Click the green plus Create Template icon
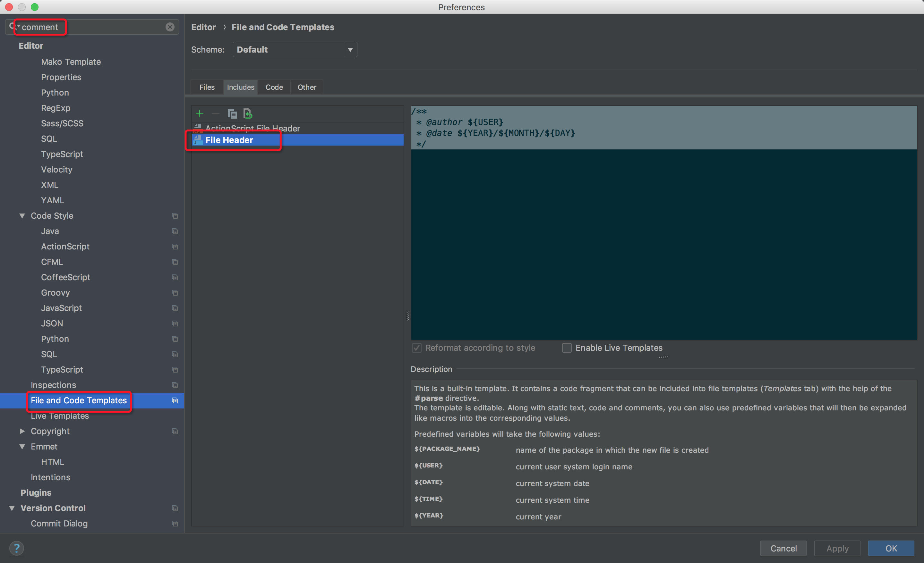Viewport: 924px width, 563px height. [x=200, y=113]
